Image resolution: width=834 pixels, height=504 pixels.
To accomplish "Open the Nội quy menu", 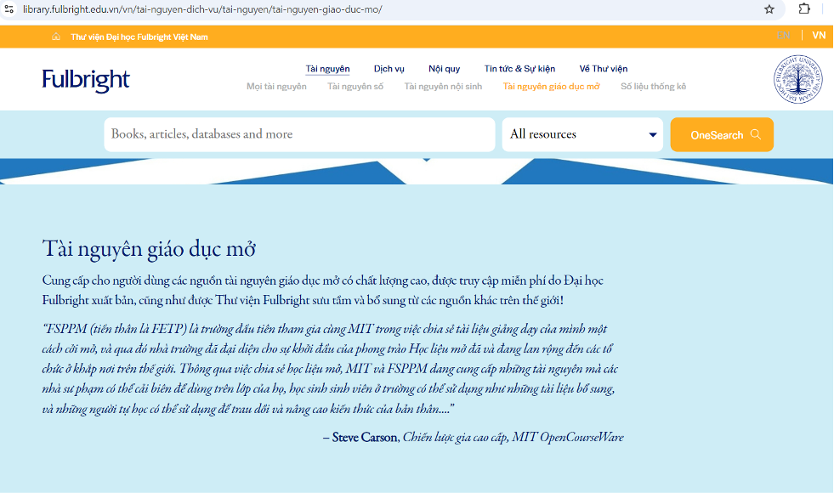I will 444,69.
